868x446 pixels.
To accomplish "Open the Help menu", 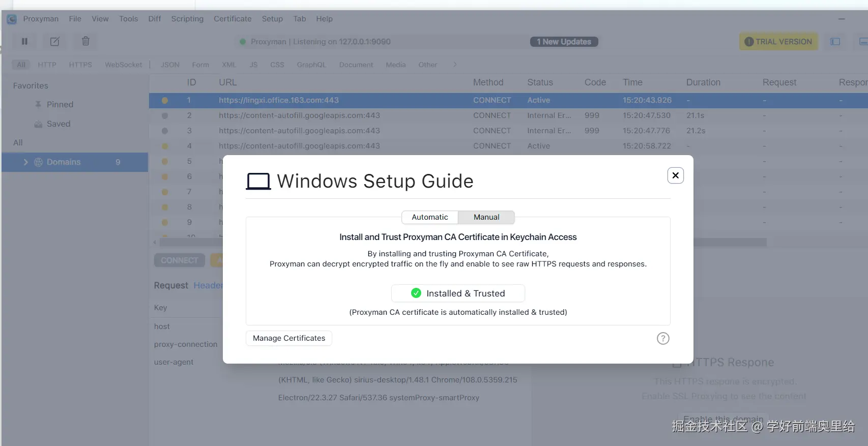I will [x=325, y=19].
